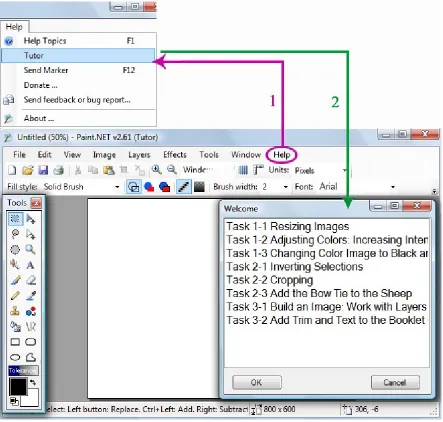Open the Units dropdown
The image size is (443, 422).
(x=345, y=170)
